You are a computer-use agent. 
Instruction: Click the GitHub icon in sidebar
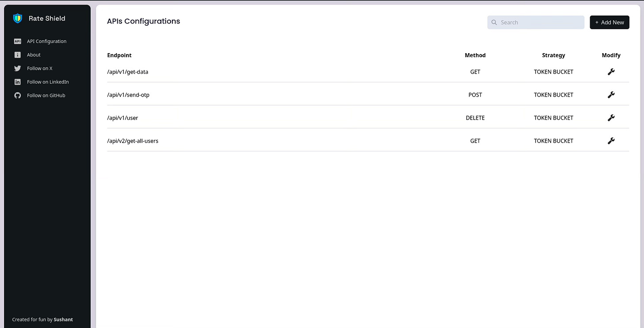point(18,95)
